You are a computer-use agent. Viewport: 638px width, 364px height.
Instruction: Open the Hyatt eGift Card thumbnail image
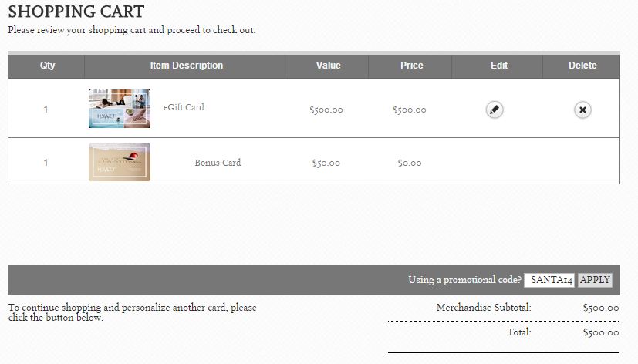120,109
